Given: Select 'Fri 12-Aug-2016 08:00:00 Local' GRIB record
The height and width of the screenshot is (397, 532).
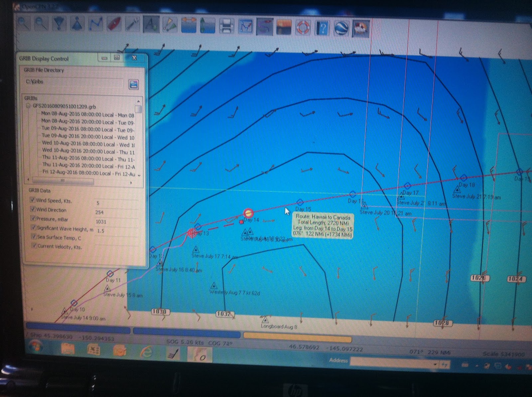Looking at the screenshot, I should (x=89, y=173).
